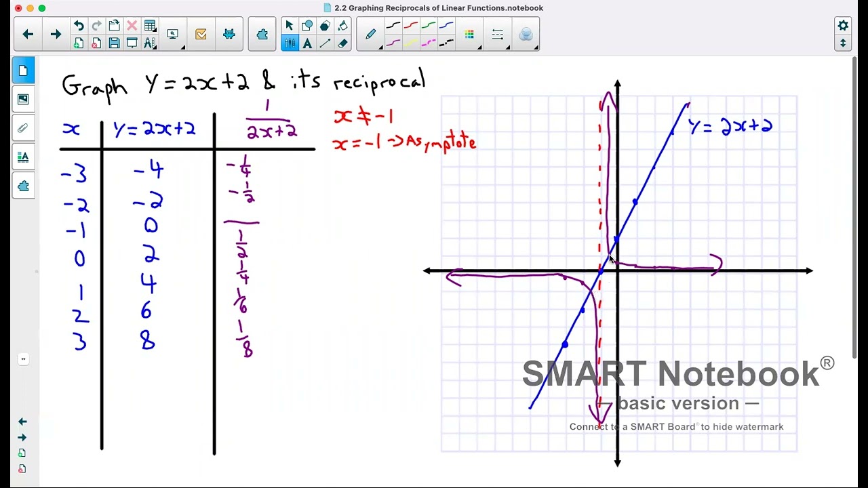Click the red X delete icon
The height and width of the screenshot is (488, 868).
coord(132,26)
